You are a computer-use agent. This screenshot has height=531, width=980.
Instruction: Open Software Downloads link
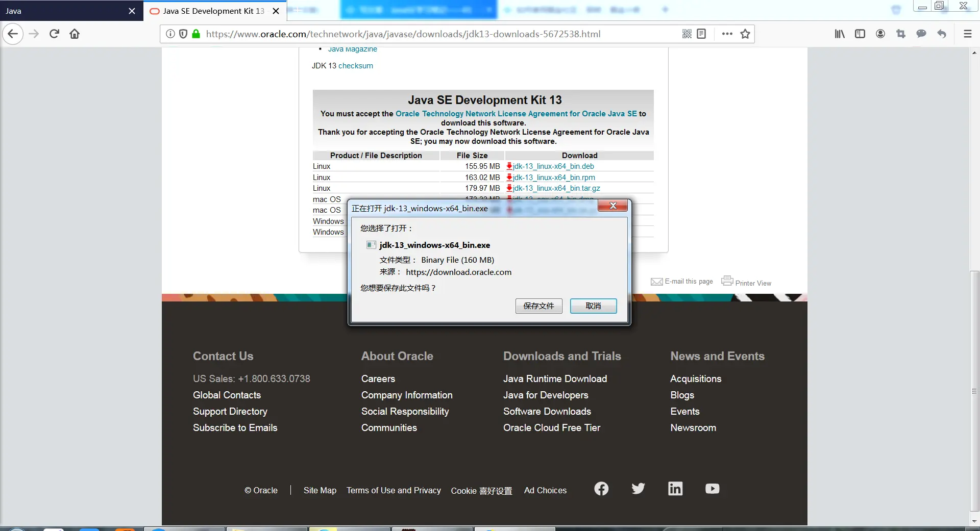547,412
